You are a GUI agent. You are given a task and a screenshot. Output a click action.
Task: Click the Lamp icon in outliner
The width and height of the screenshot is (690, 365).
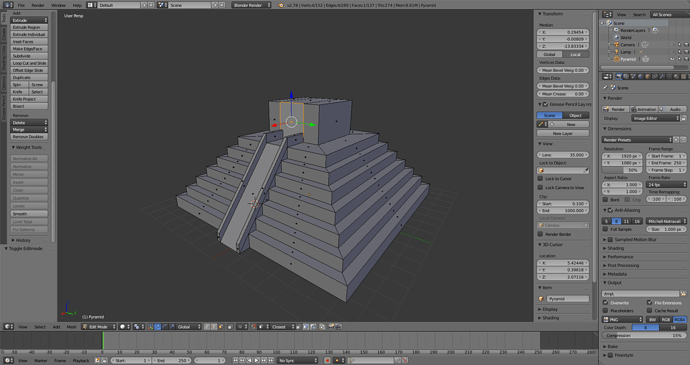point(617,52)
